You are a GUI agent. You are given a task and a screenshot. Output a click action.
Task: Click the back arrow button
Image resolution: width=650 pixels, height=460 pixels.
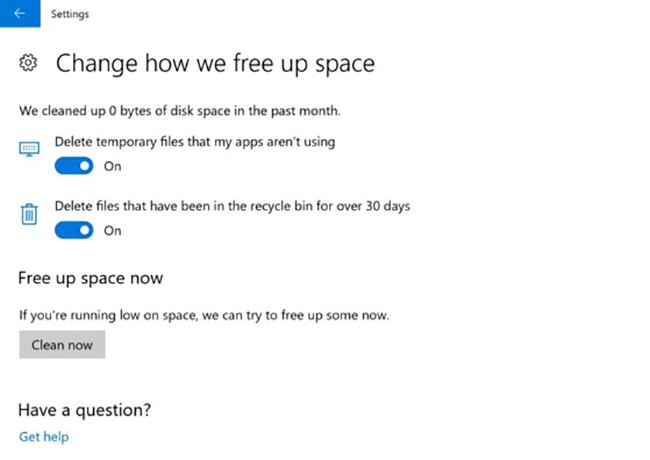coord(19,14)
